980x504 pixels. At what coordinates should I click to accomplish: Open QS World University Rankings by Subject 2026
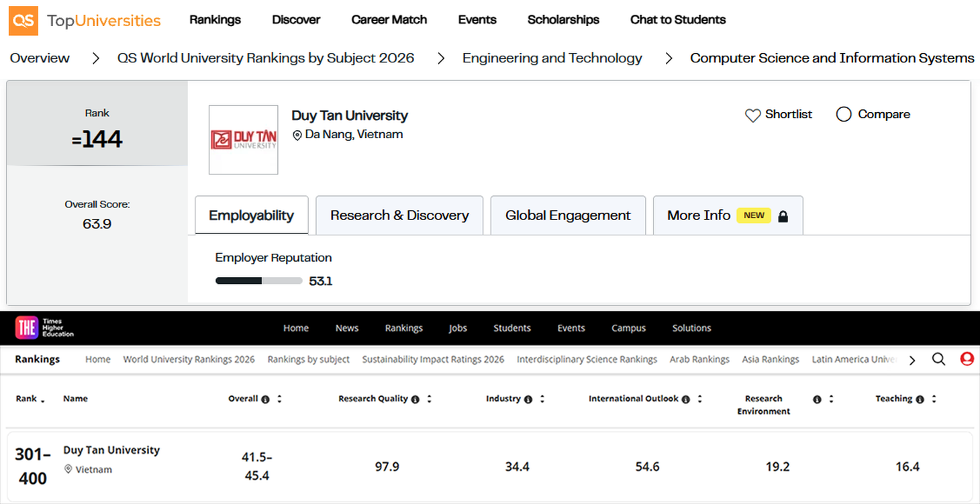266,58
